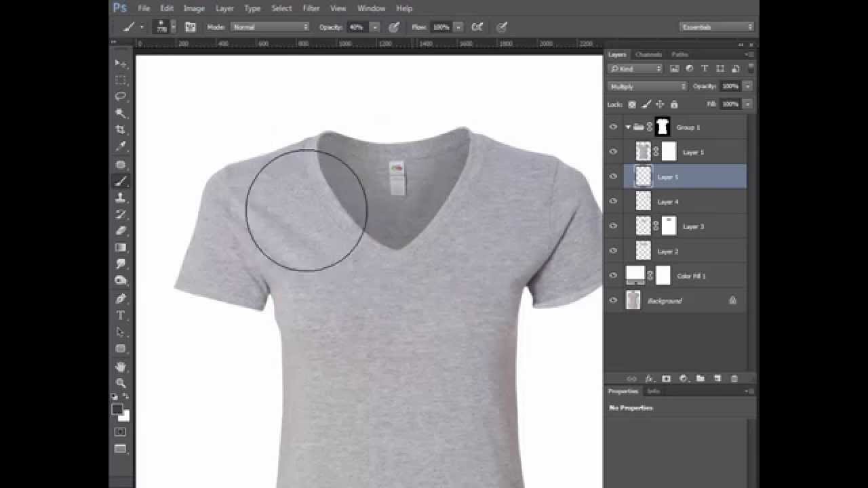Open the layer Fill dropdown arrow
Image resolution: width=868 pixels, height=488 pixels.
tap(747, 104)
